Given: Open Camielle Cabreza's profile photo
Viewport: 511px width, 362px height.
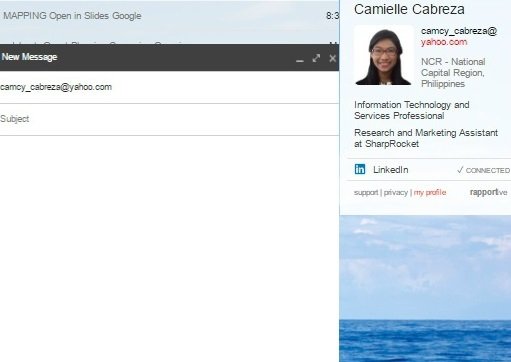Looking at the screenshot, I should tap(384, 56).
